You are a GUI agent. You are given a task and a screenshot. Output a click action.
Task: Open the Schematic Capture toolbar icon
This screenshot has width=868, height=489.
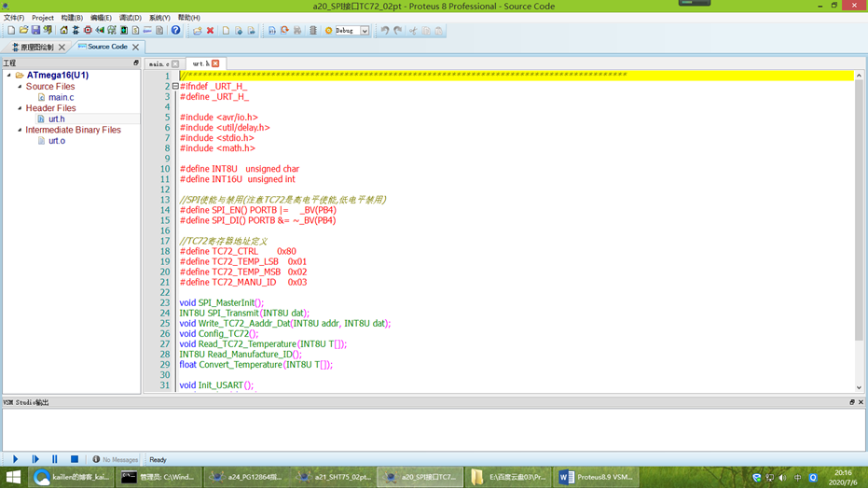pyautogui.click(x=76, y=31)
